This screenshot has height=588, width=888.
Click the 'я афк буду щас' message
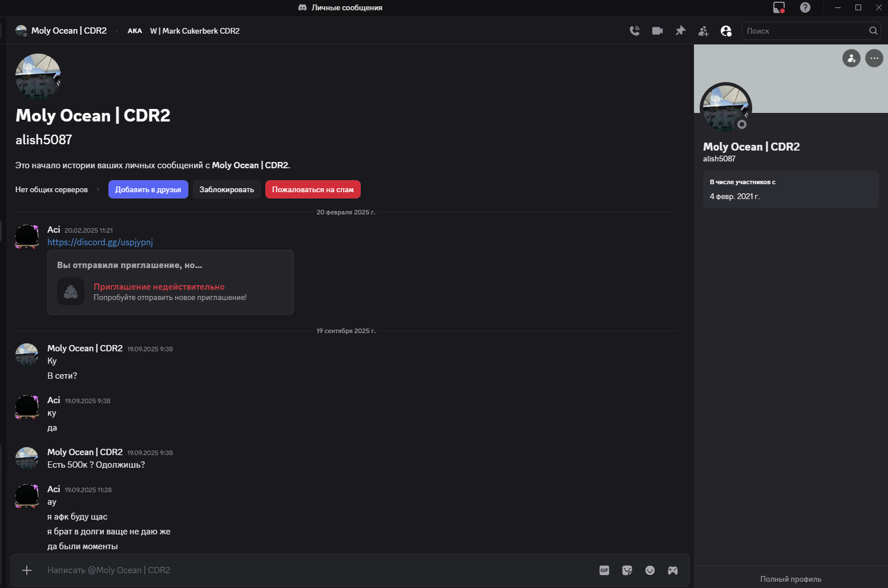pos(78,517)
